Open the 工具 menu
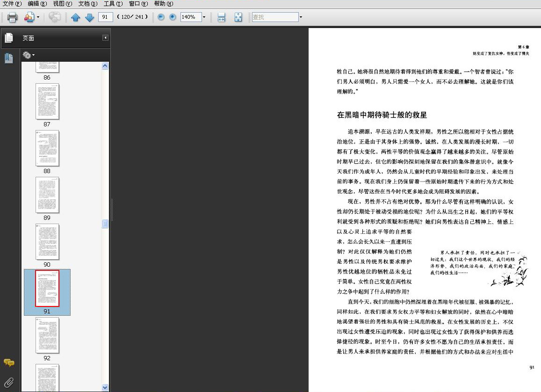The width and height of the screenshot is (541, 392). [113, 3]
